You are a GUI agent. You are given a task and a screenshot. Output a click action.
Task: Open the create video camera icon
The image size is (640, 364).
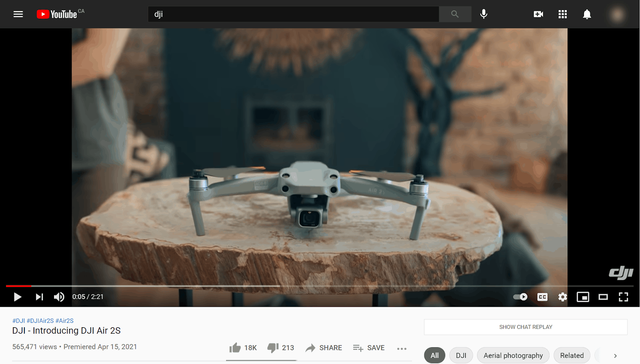pos(538,14)
